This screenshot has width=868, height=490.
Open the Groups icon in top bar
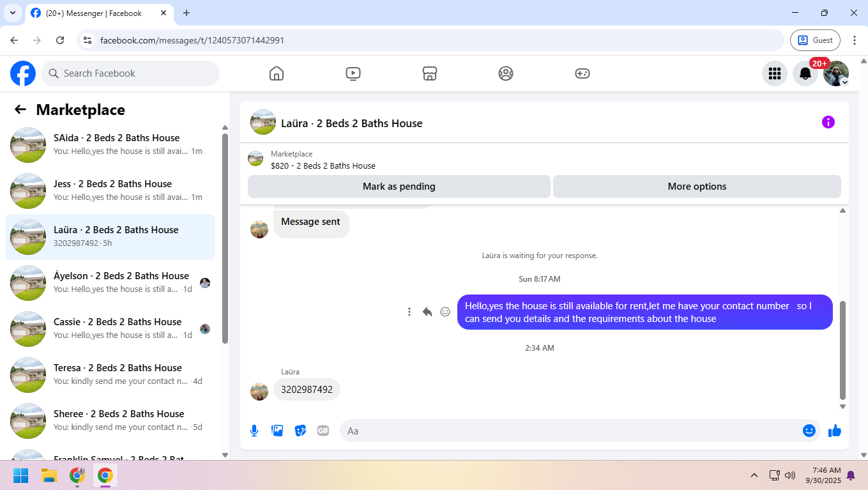(x=506, y=73)
